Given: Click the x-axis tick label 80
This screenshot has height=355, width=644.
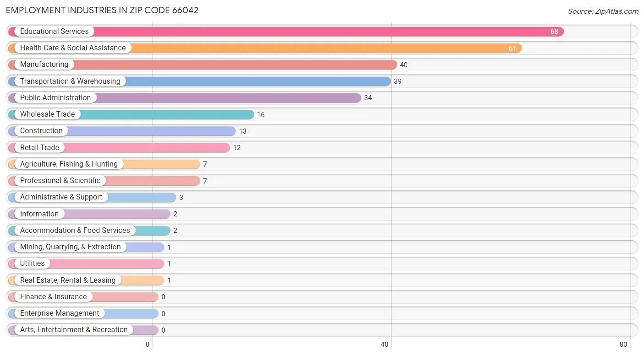Looking at the screenshot, I should point(623,344).
